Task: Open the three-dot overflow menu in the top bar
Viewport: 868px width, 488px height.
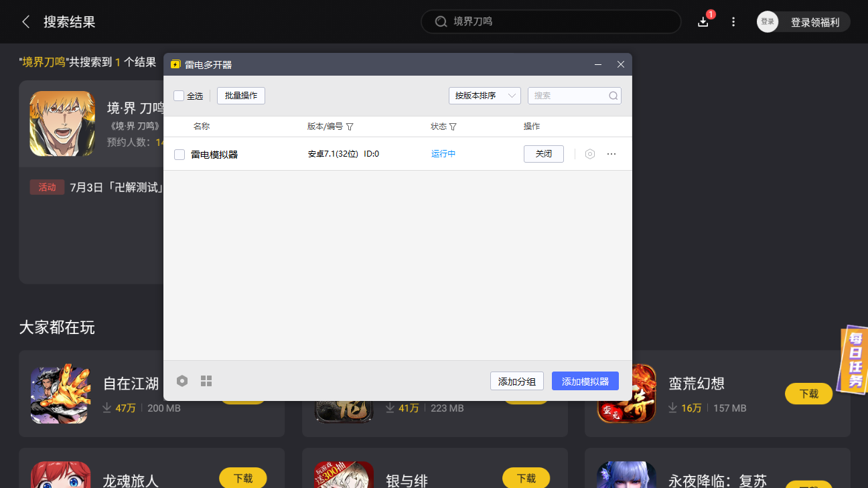Action: pos(733,21)
